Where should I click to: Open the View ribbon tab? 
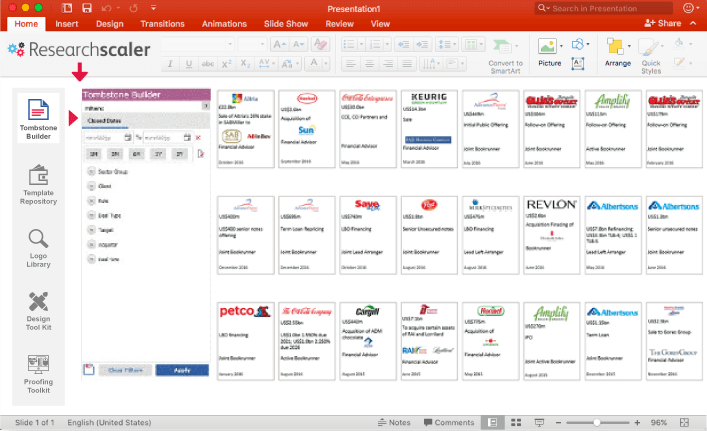click(x=380, y=24)
